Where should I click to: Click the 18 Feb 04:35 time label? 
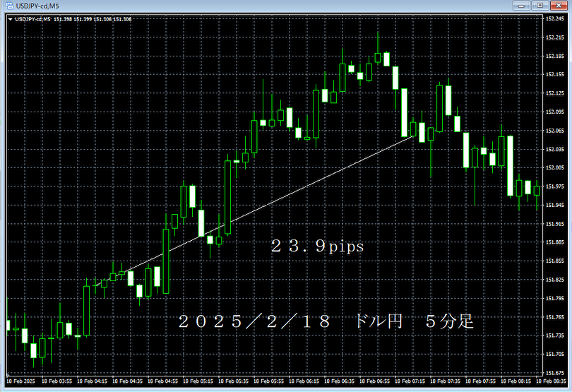pyautogui.click(x=127, y=381)
